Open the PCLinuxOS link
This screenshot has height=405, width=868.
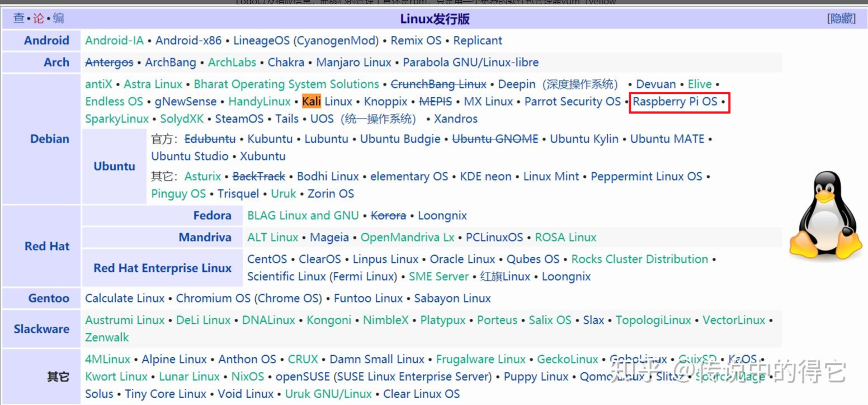point(494,237)
